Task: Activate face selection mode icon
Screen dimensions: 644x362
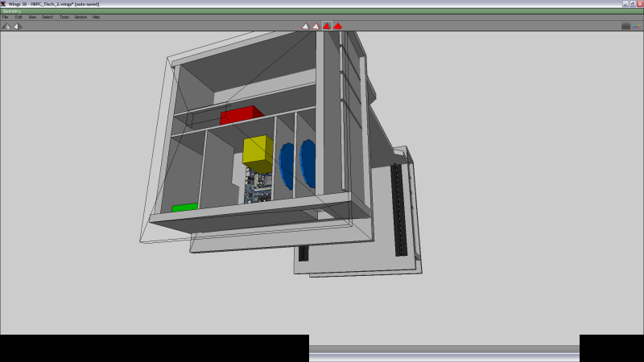Action: 327,26
